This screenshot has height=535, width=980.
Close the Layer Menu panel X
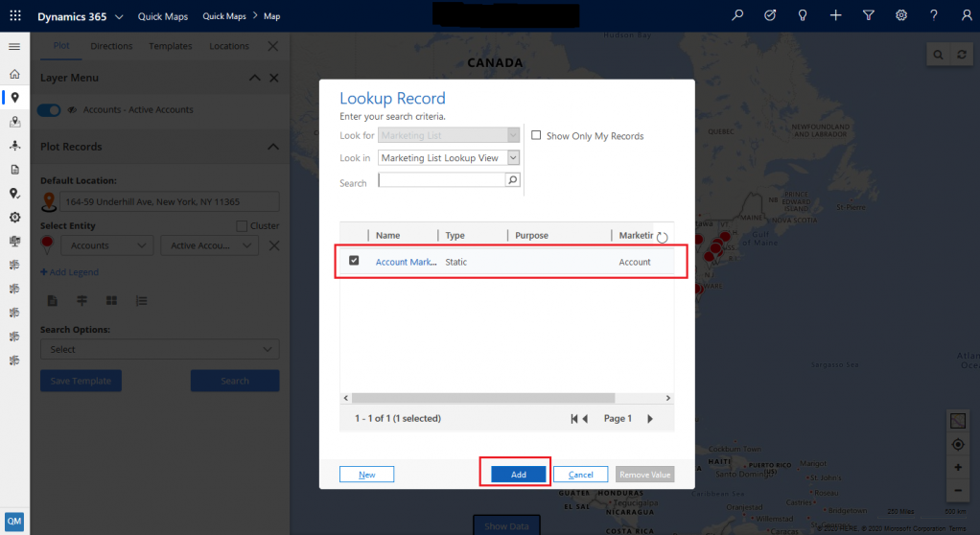[x=273, y=78]
